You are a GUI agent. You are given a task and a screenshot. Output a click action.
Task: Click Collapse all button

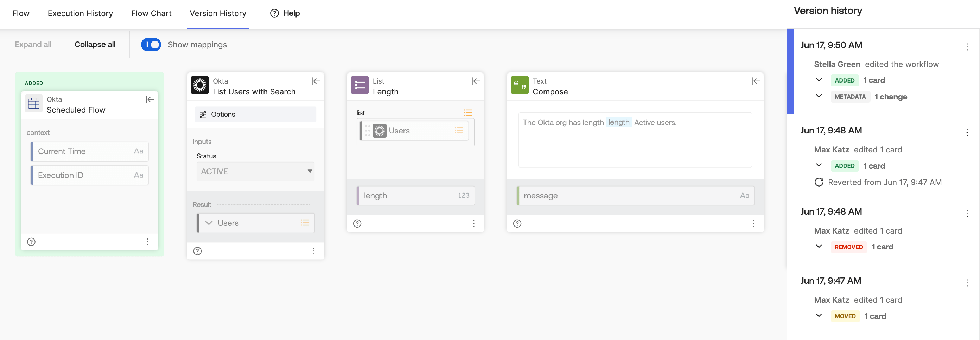[x=95, y=45]
